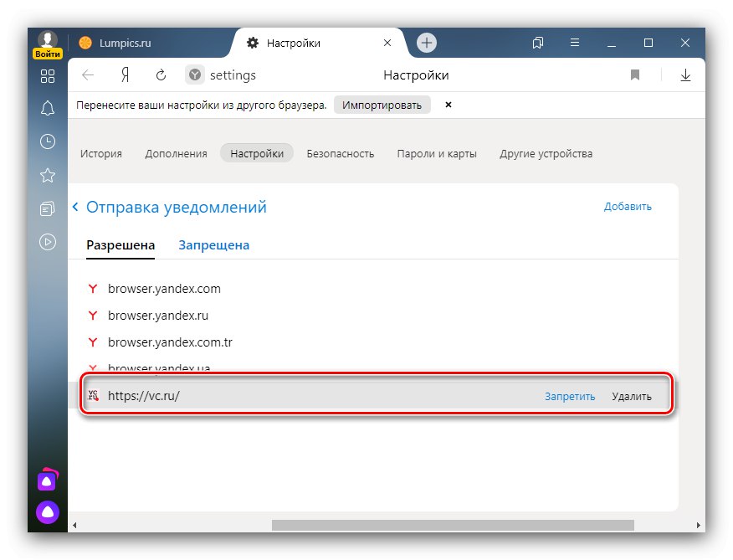Open the Безопасность section

pyautogui.click(x=340, y=153)
